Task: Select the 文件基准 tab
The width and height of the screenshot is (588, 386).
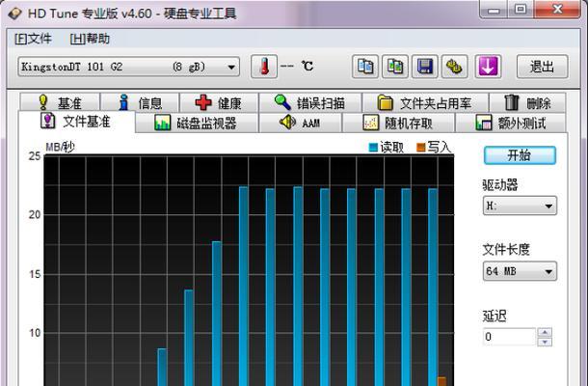Action: click(76, 122)
